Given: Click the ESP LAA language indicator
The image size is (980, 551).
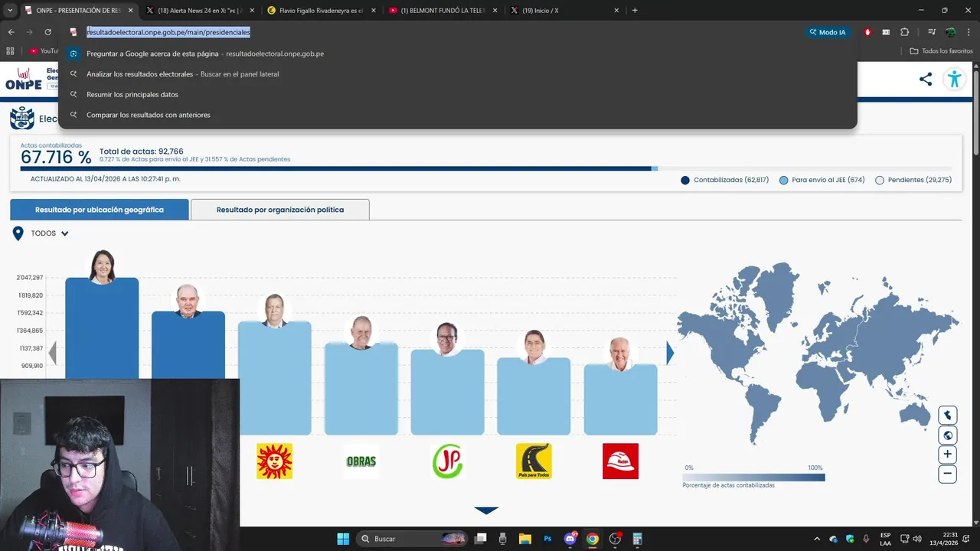Looking at the screenshot, I should [x=885, y=539].
